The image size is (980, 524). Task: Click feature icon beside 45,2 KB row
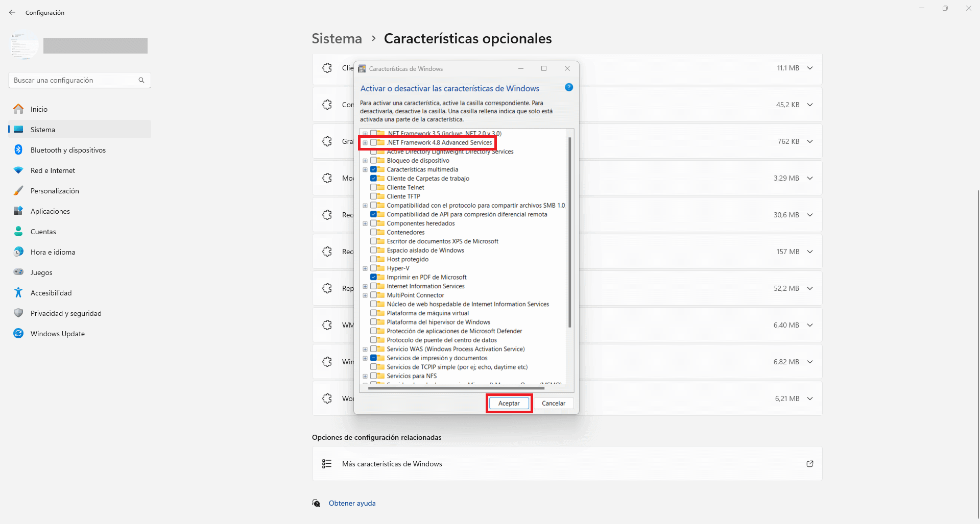coord(327,105)
